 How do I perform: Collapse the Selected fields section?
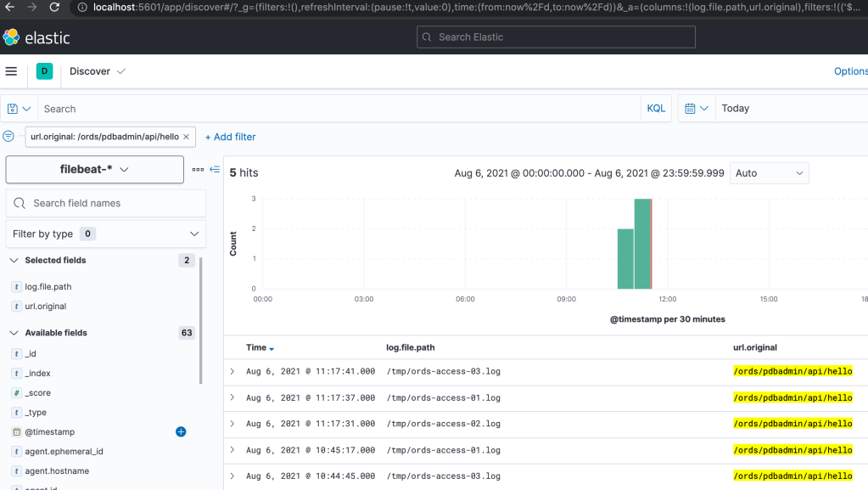click(x=14, y=261)
